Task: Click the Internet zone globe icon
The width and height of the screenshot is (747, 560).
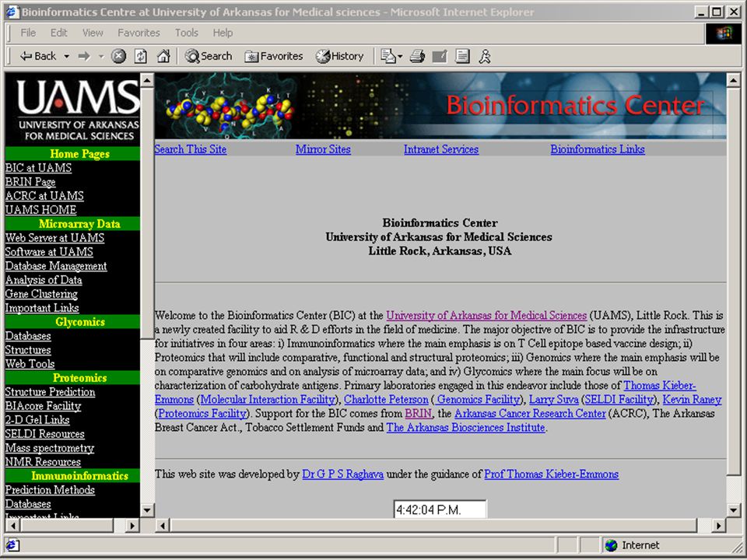Action: [611, 545]
